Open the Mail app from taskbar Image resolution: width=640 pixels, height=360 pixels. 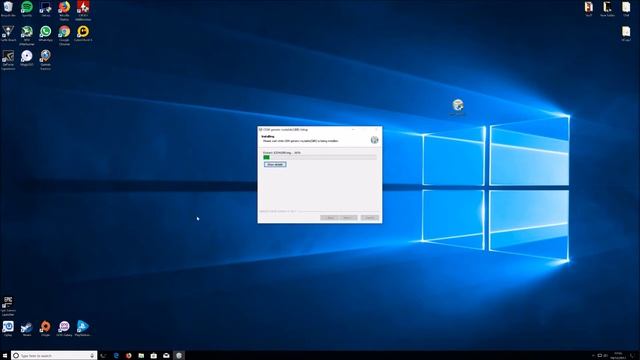tap(166, 356)
